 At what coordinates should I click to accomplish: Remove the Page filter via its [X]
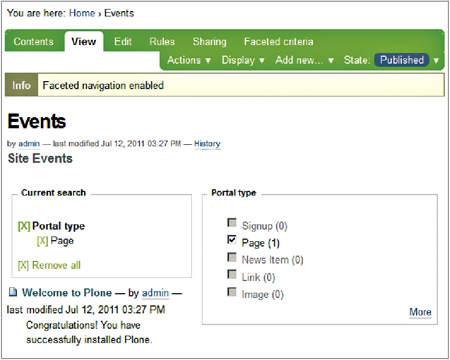click(x=42, y=241)
